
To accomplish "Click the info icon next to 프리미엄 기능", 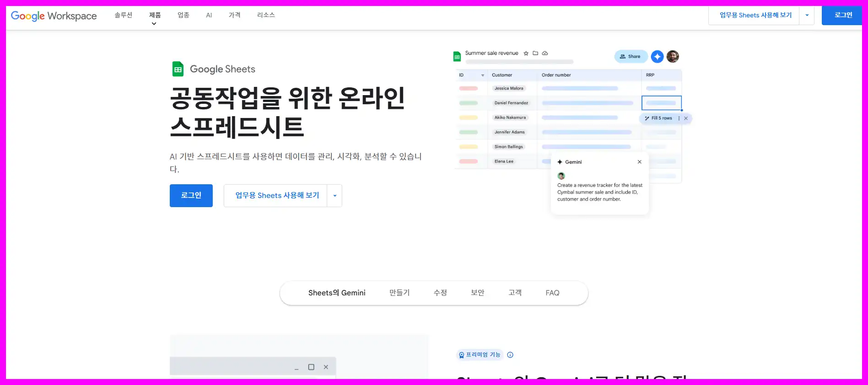I will pos(511,355).
